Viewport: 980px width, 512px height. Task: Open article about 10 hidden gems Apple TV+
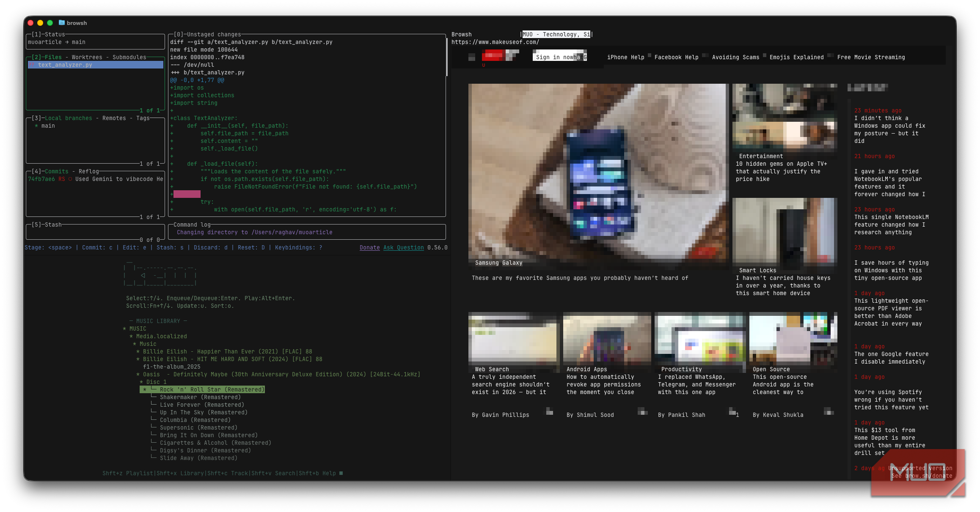pyautogui.click(x=781, y=171)
